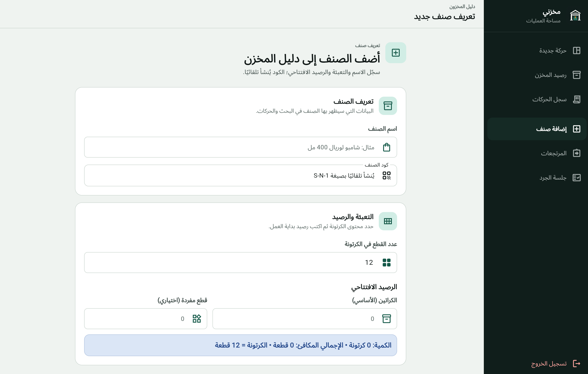
Task: Click the جلسة الجرد checklist icon
Action: [576, 178]
